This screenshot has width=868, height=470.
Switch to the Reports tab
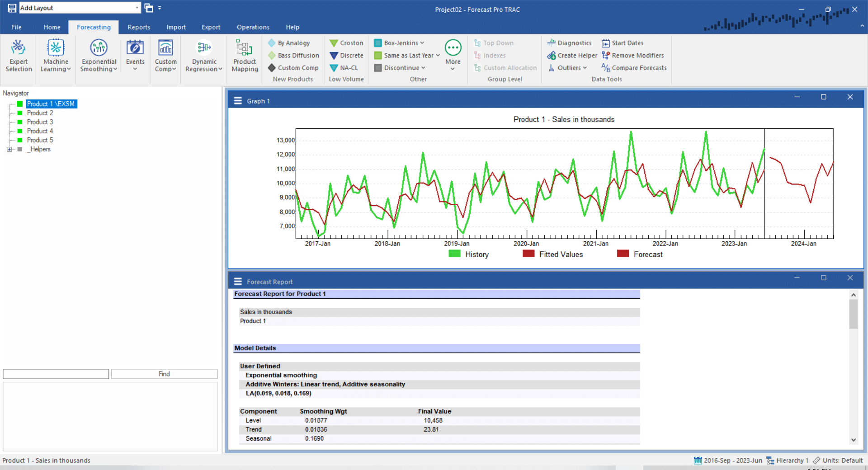coord(139,27)
